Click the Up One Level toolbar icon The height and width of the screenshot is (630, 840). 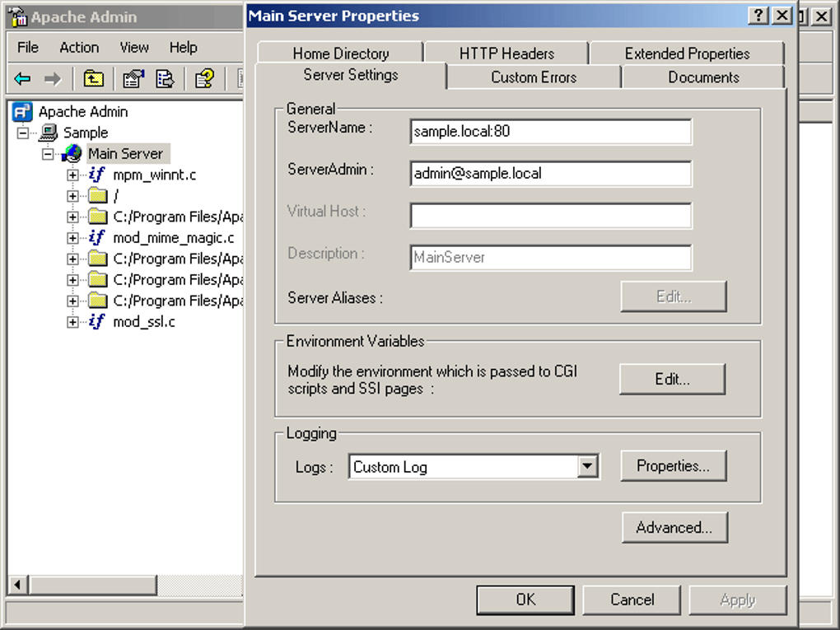[93, 78]
